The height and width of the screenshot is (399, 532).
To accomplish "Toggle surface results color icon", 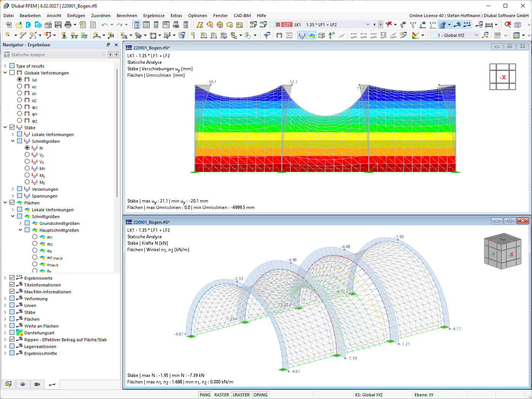I will tap(312, 35).
